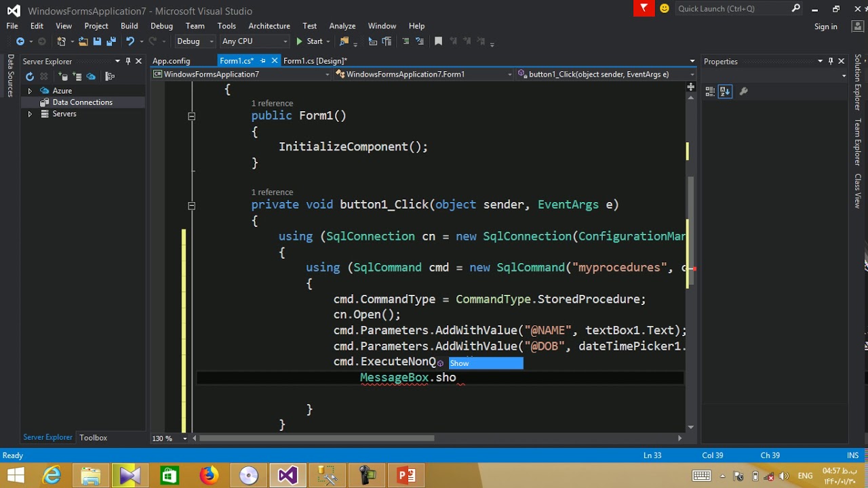Select Show in the IntelliSense popup
This screenshot has width=868, height=488.
click(486, 363)
